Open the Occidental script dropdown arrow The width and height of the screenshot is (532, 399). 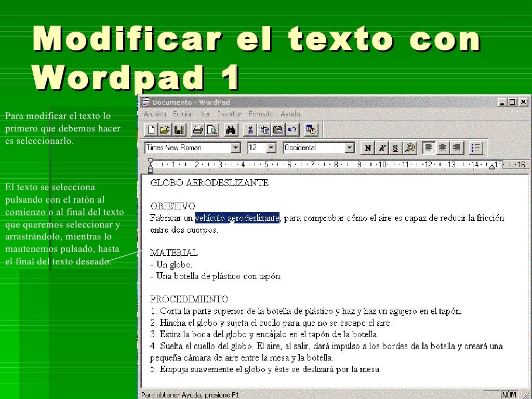click(350, 148)
